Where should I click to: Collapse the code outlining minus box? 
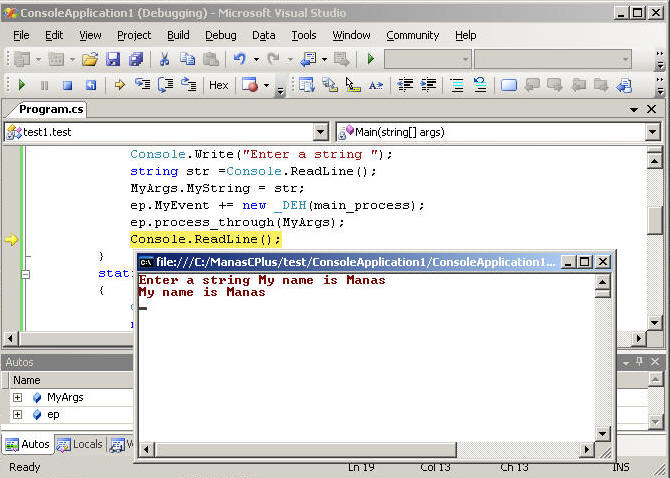coord(25,273)
